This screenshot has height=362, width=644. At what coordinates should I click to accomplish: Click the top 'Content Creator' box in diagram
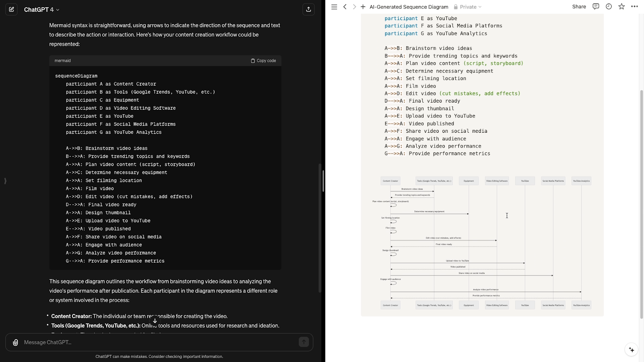[390, 181]
